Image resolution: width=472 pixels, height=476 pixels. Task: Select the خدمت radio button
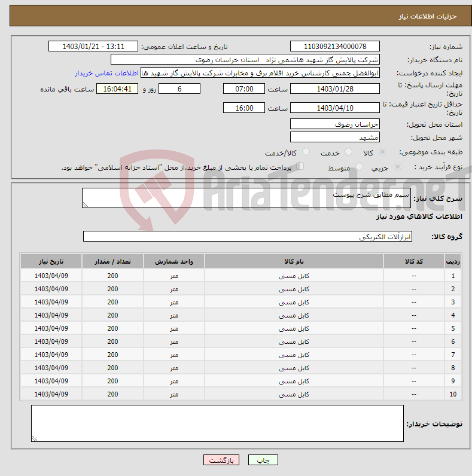[x=348, y=152]
